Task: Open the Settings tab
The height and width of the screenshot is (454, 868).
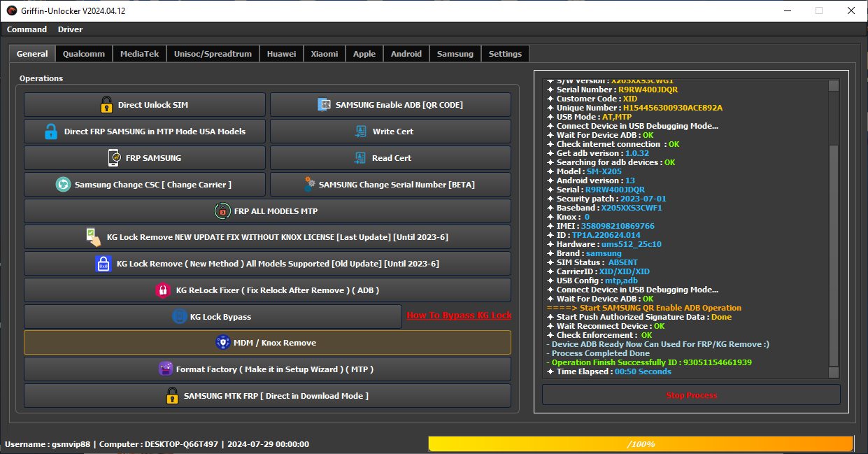Action: (x=505, y=54)
